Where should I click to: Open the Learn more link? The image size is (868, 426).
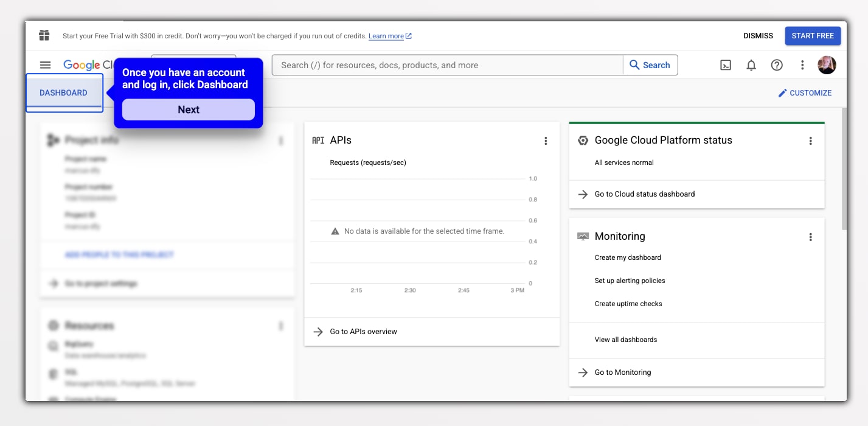390,36
